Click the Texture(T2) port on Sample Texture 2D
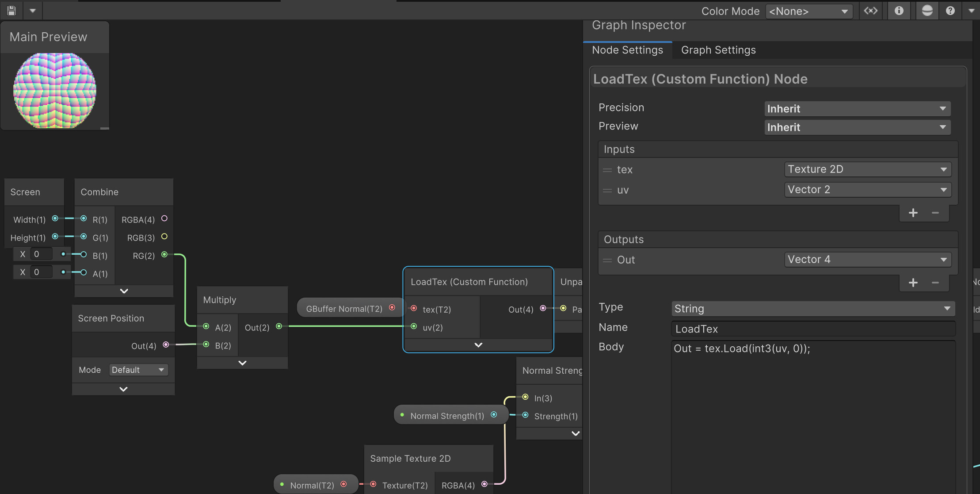This screenshot has width=980, height=494. [x=373, y=485]
